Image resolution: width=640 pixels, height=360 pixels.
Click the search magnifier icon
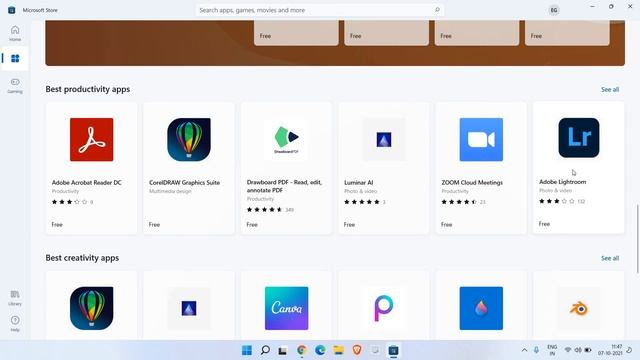coord(437,10)
